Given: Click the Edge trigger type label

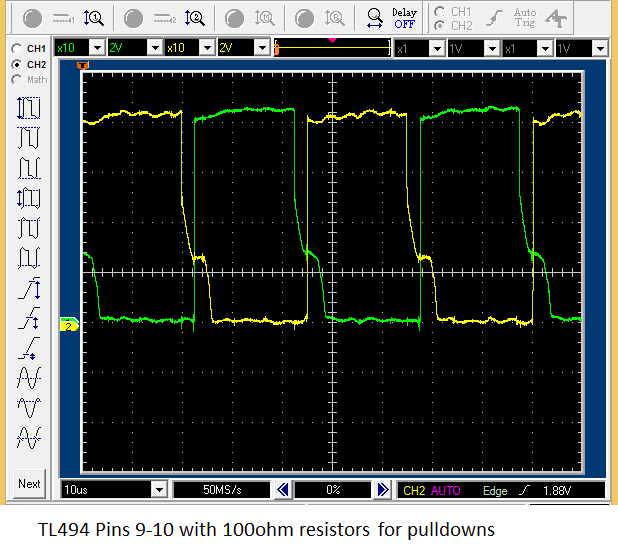Looking at the screenshot, I should (495, 490).
